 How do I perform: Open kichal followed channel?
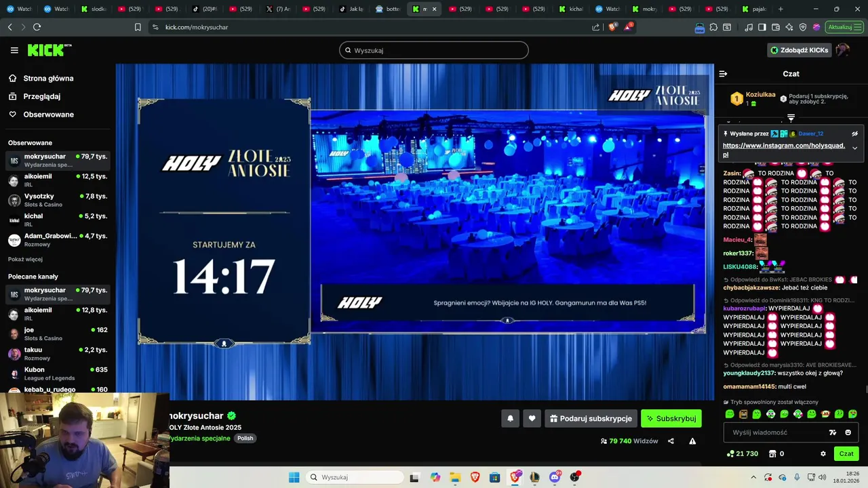tap(57, 220)
